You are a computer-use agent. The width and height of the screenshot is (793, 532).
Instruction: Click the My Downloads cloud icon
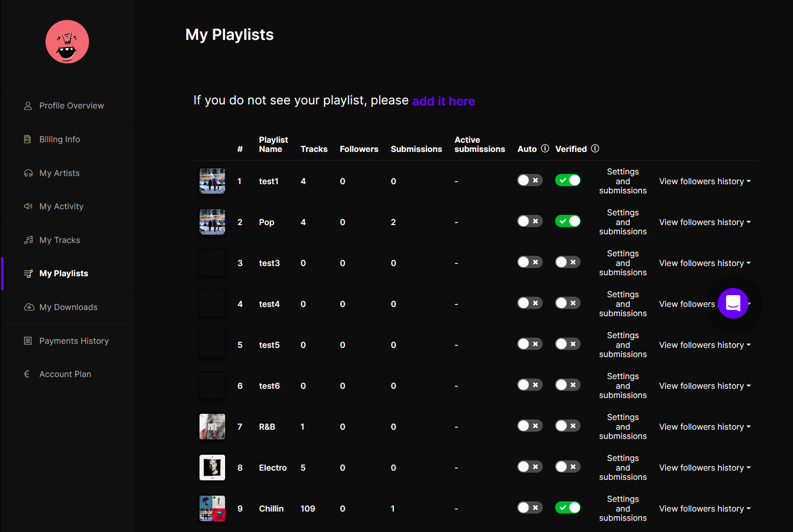pos(29,307)
